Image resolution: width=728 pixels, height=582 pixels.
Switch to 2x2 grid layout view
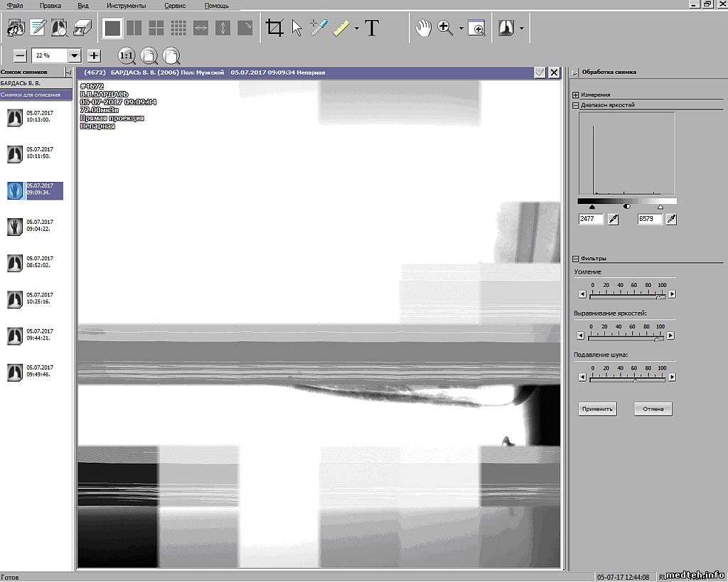(x=156, y=28)
